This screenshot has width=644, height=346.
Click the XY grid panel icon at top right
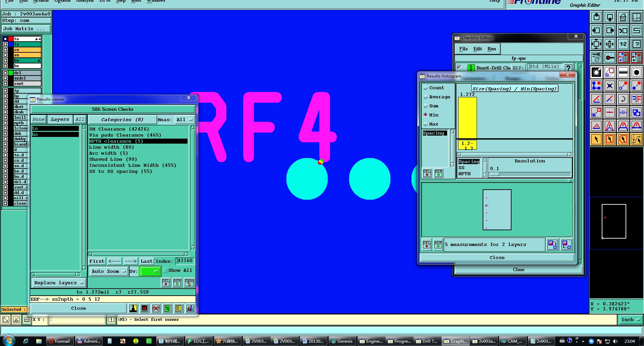[636, 17]
